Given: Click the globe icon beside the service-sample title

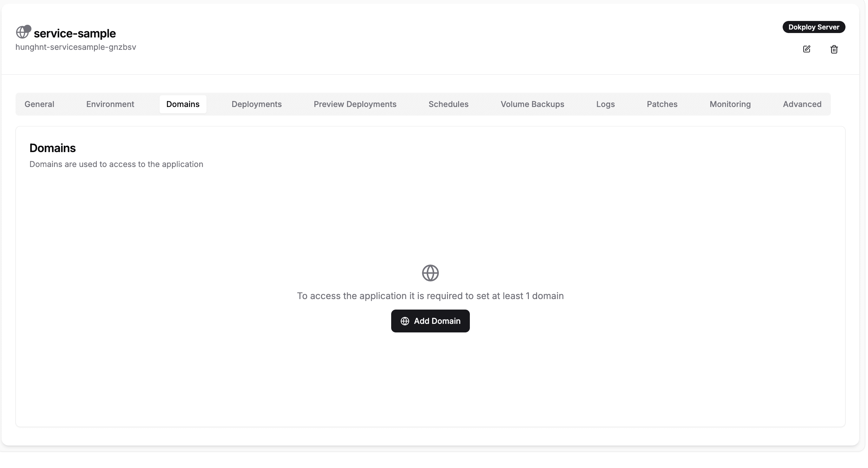Looking at the screenshot, I should click(23, 32).
